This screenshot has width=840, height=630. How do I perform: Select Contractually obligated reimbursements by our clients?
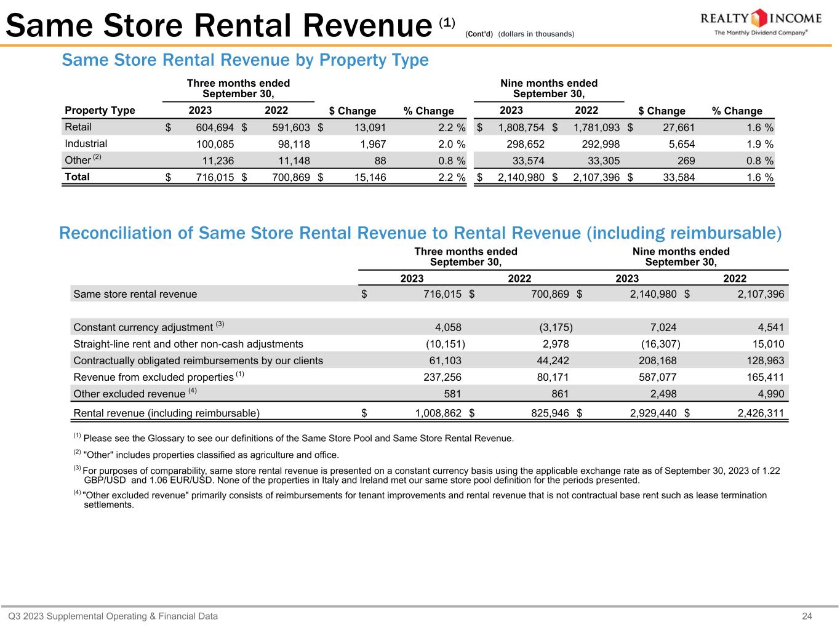(198, 361)
